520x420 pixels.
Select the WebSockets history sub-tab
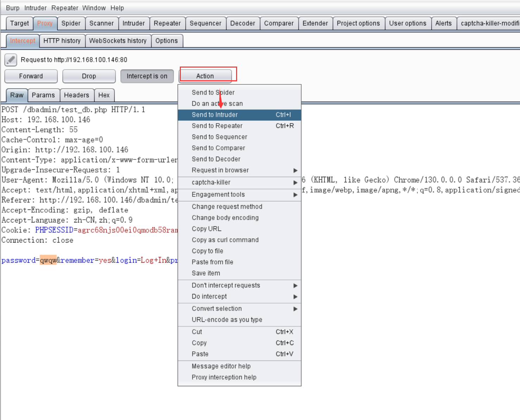click(x=118, y=41)
